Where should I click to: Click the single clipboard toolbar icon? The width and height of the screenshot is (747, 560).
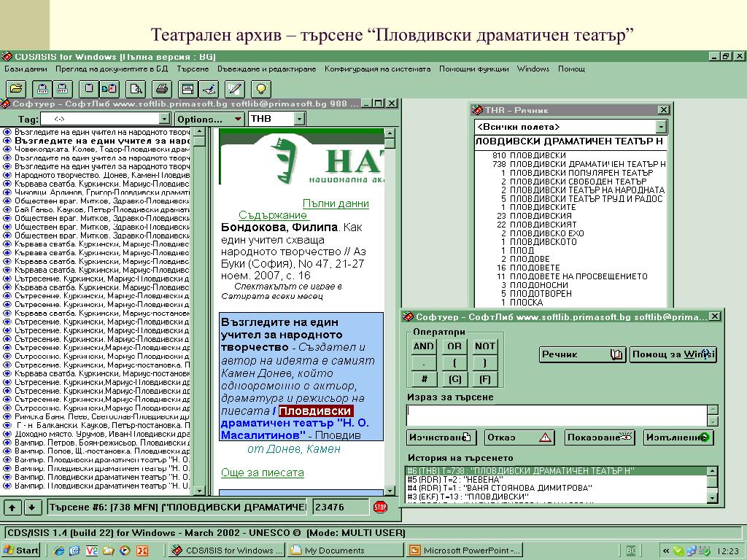point(89,88)
